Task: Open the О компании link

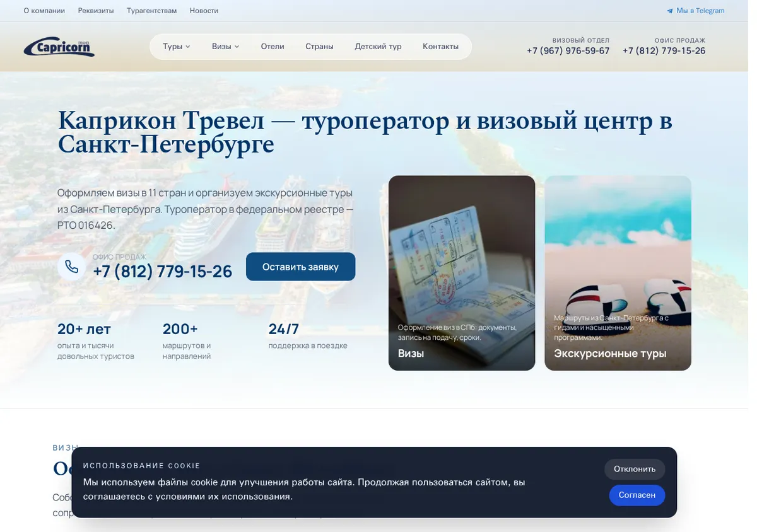Action: 44,11
